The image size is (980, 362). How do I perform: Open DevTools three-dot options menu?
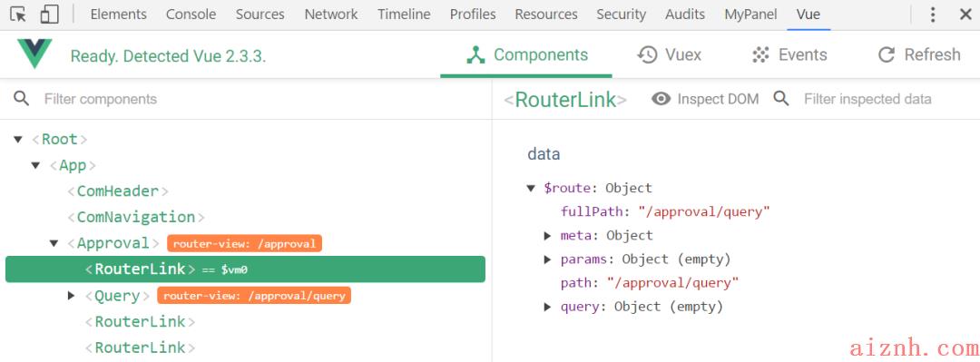point(933,15)
